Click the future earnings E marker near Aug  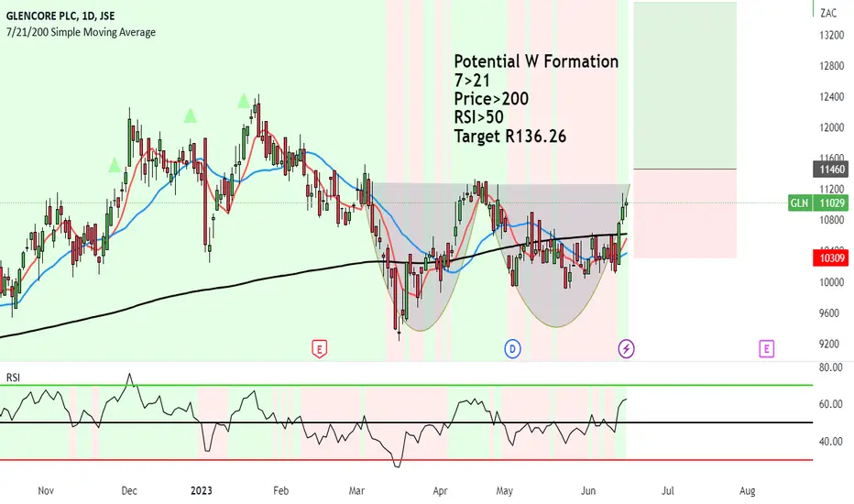pyautogui.click(x=766, y=349)
